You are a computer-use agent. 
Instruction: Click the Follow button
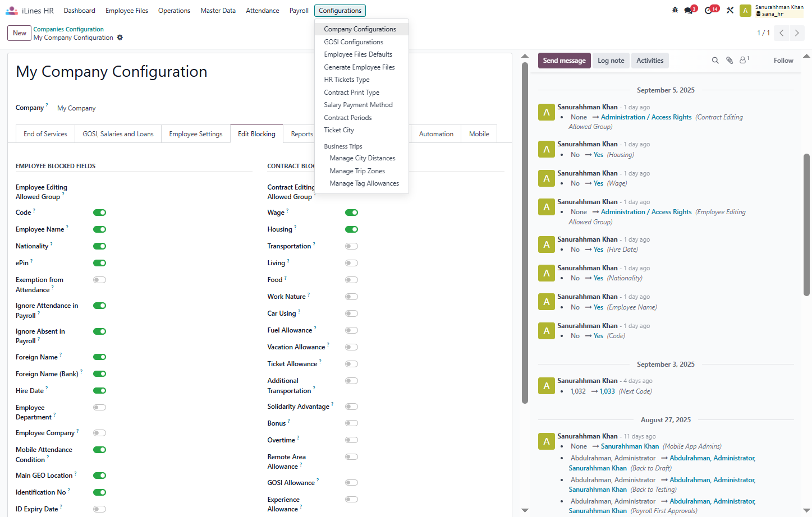[x=783, y=61]
